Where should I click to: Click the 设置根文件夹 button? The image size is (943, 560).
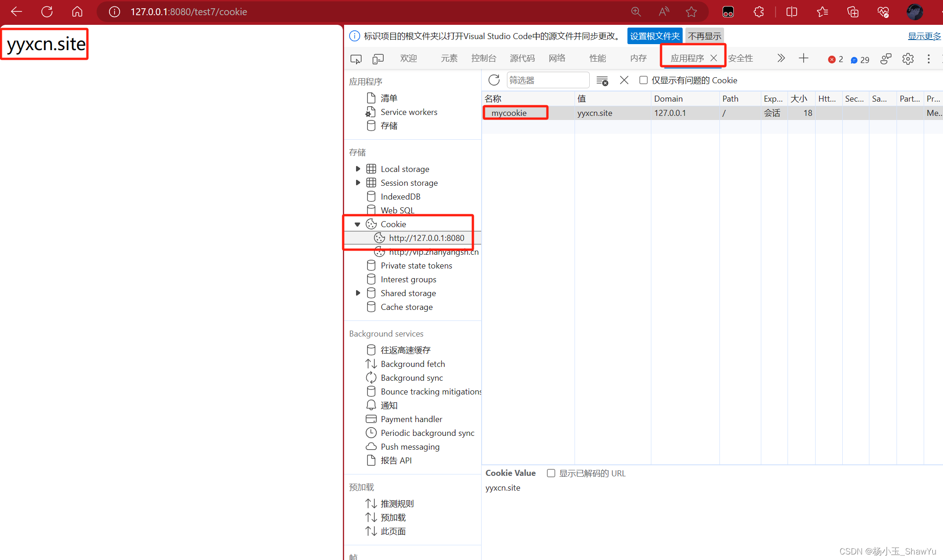point(655,36)
